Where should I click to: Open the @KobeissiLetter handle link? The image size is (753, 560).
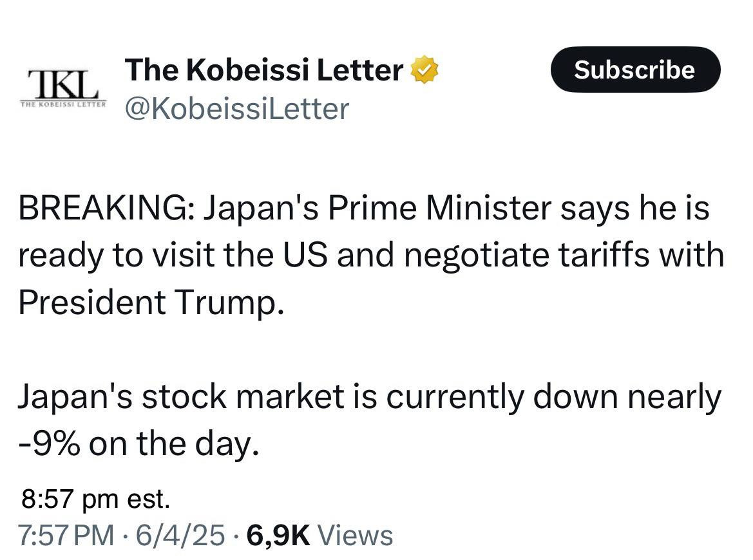pyautogui.click(x=236, y=109)
